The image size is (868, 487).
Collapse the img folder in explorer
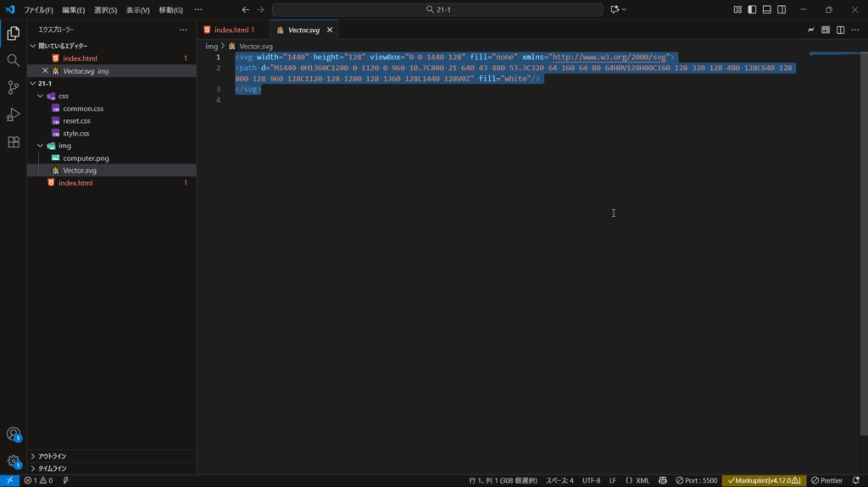click(40, 146)
